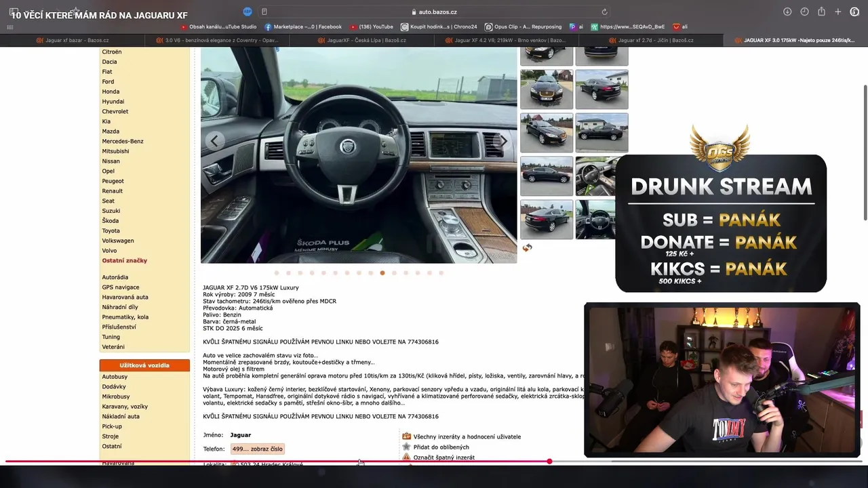Click the rotate icon below thumbnails

[x=527, y=248]
